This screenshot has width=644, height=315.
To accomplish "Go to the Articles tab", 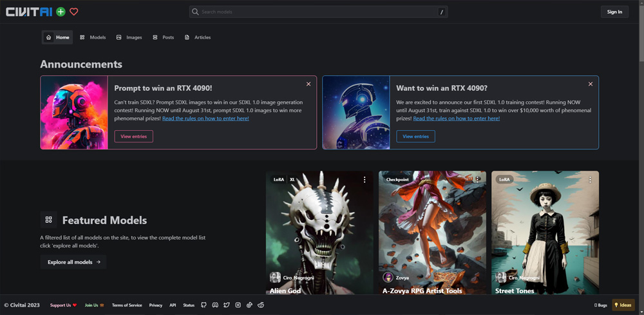I will tap(198, 37).
